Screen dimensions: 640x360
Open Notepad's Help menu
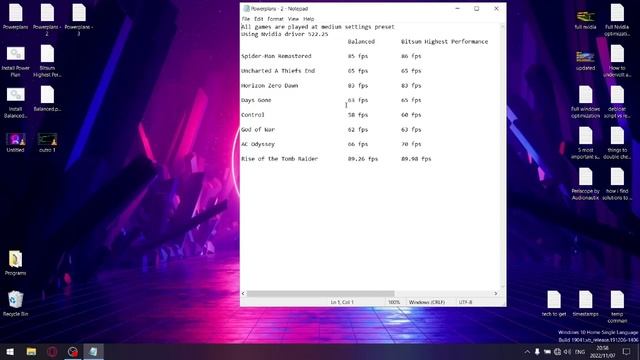coord(309,19)
